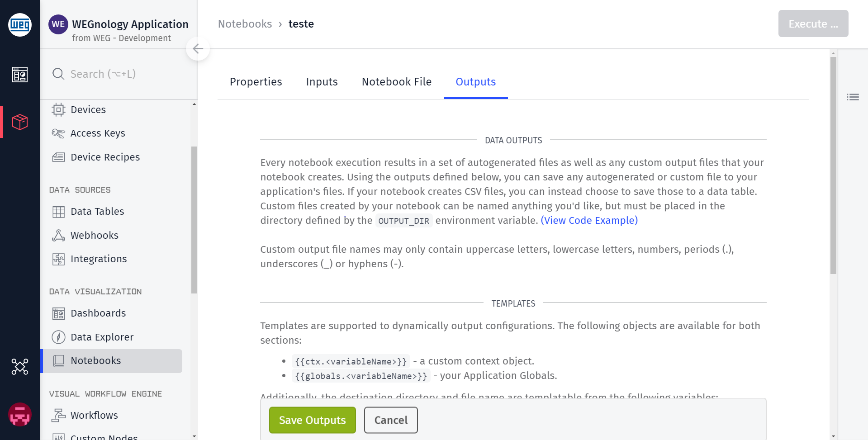
Task: Click the main content scrollbar thumb
Action: click(833, 165)
